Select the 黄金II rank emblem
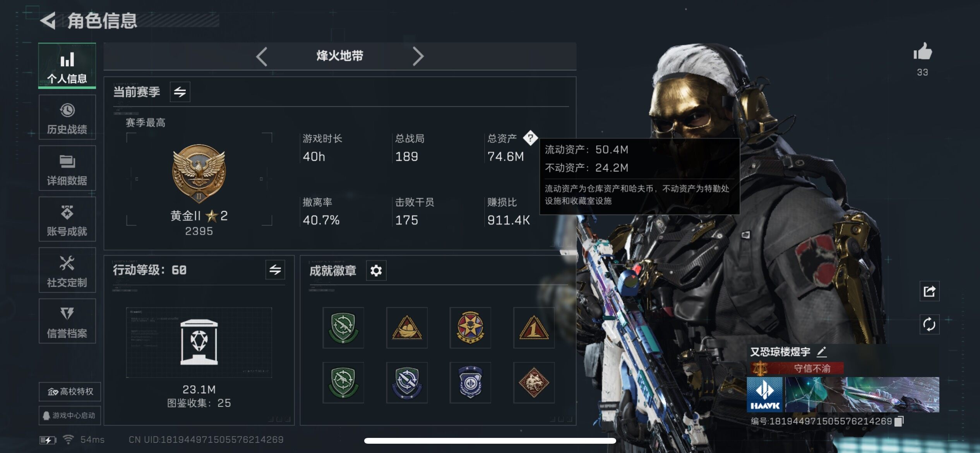 pos(199,174)
